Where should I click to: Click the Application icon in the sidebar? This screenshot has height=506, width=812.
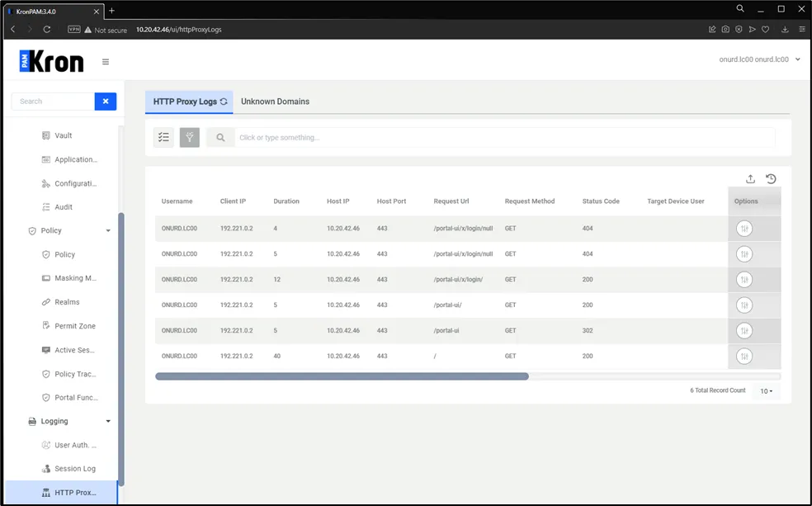[x=46, y=159]
